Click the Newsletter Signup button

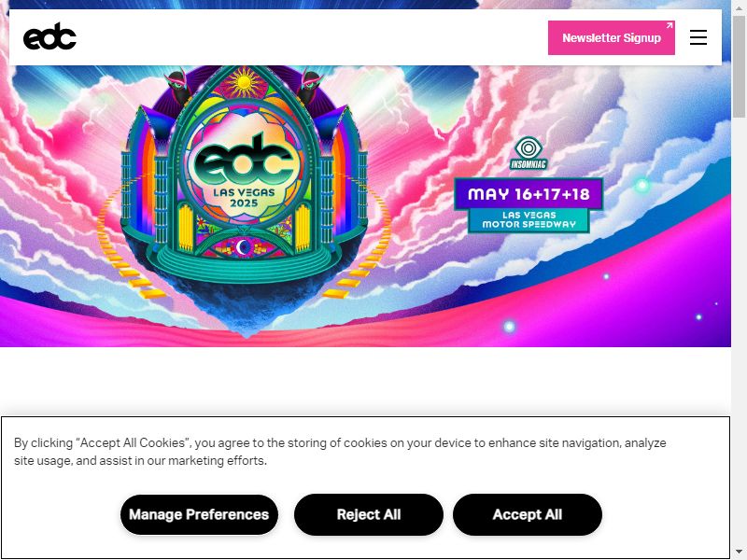click(x=612, y=37)
